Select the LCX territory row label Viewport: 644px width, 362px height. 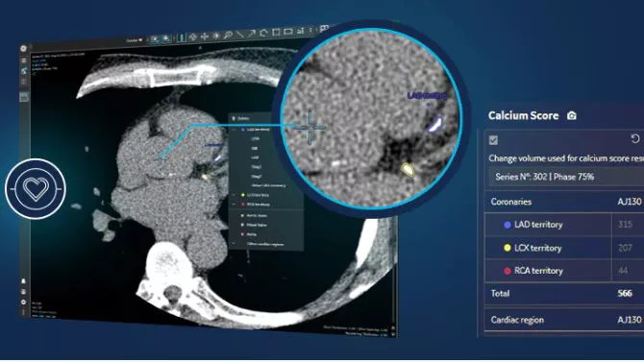tap(537, 248)
